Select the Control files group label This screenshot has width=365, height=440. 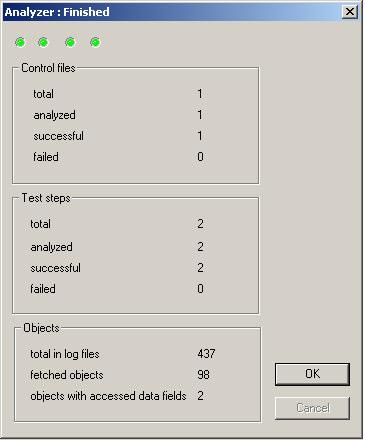(x=48, y=68)
